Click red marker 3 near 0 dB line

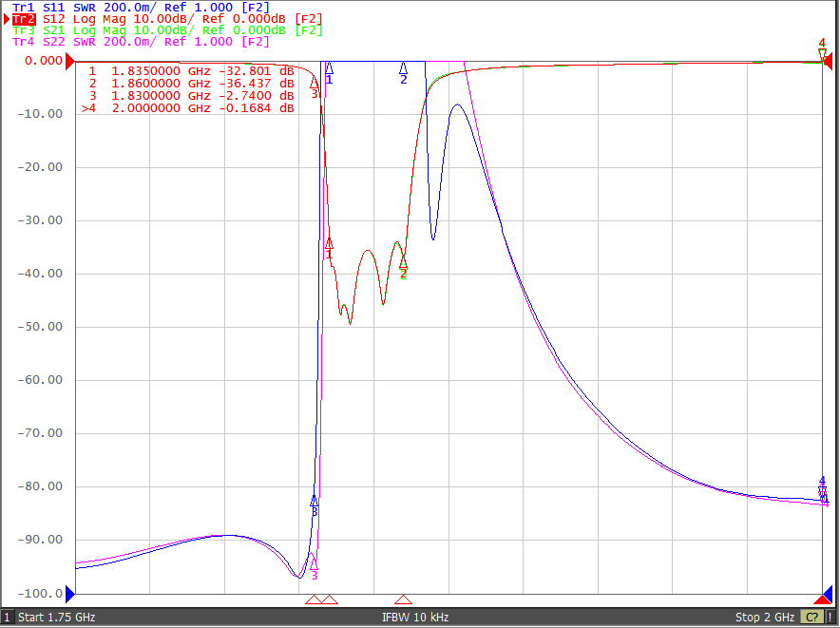point(315,82)
